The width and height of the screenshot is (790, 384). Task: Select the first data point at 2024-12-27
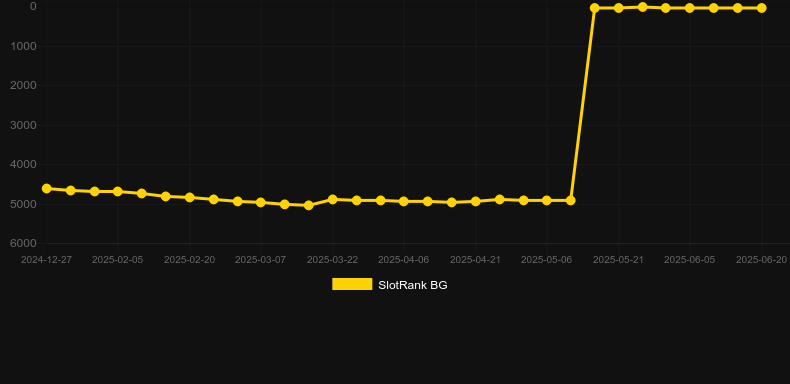click(46, 188)
